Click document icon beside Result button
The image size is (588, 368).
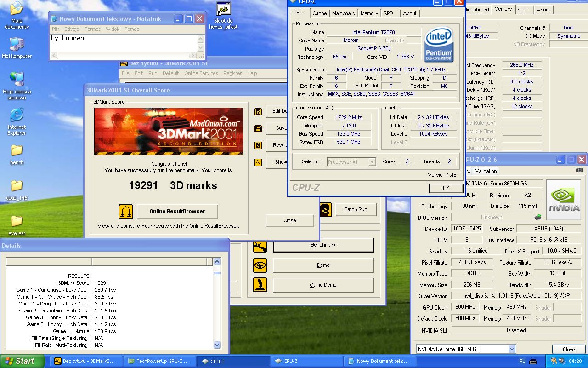pos(258,145)
